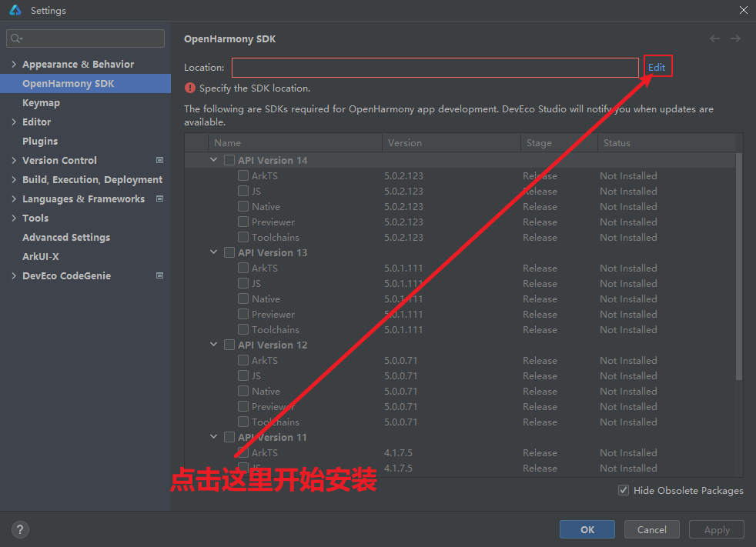
Task: Open Advanced Settings page
Action: pos(66,237)
